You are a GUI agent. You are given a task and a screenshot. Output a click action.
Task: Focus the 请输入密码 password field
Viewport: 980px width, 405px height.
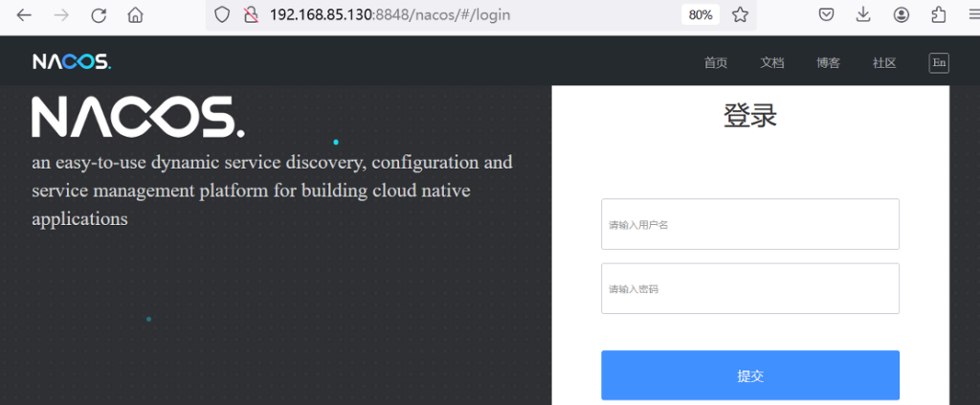750,289
